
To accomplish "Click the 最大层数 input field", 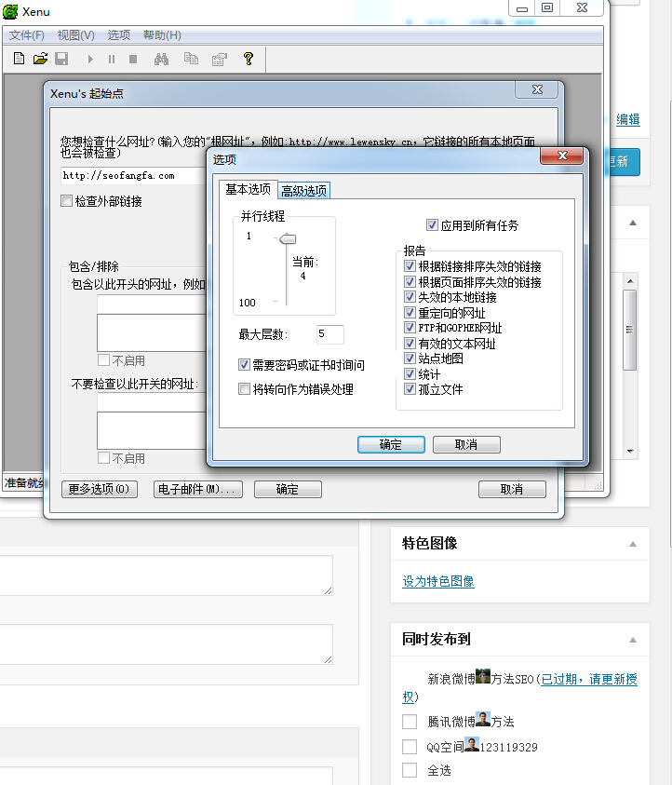I will [x=330, y=334].
